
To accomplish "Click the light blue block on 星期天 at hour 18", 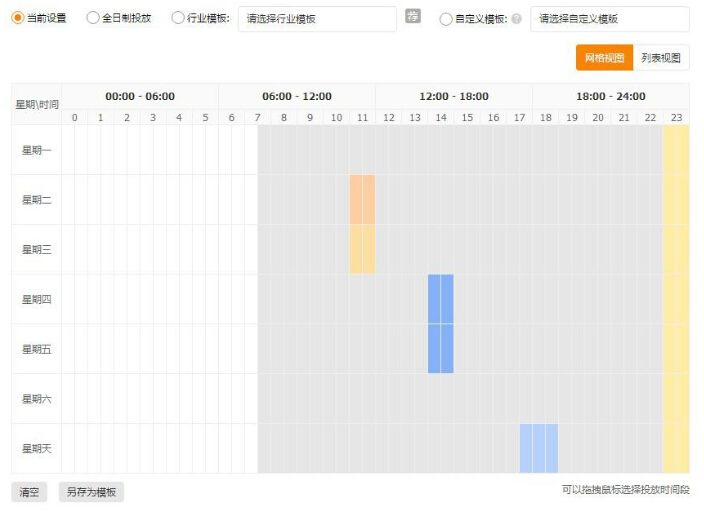I will [x=545, y=448].
